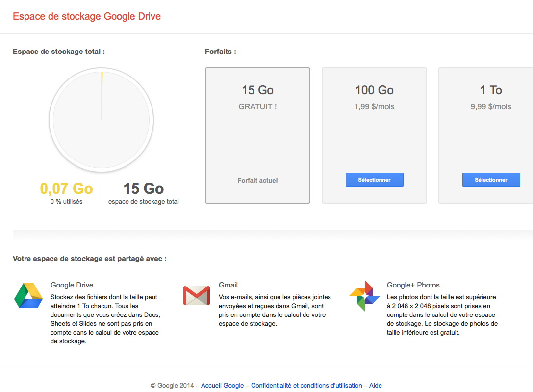The height and width of the screenshot is (392, 533).
Task: Click the 9,99 $/mois price text
Action: pyautogui.click(x=491, y=106)
